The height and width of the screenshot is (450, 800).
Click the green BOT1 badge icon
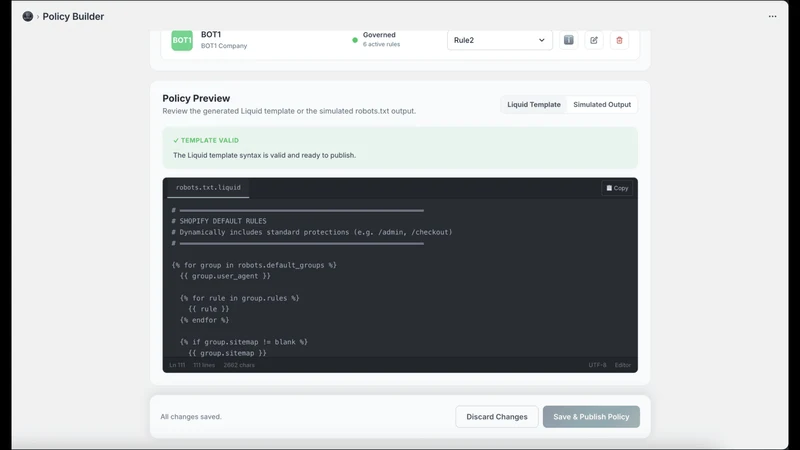[182, 40]
